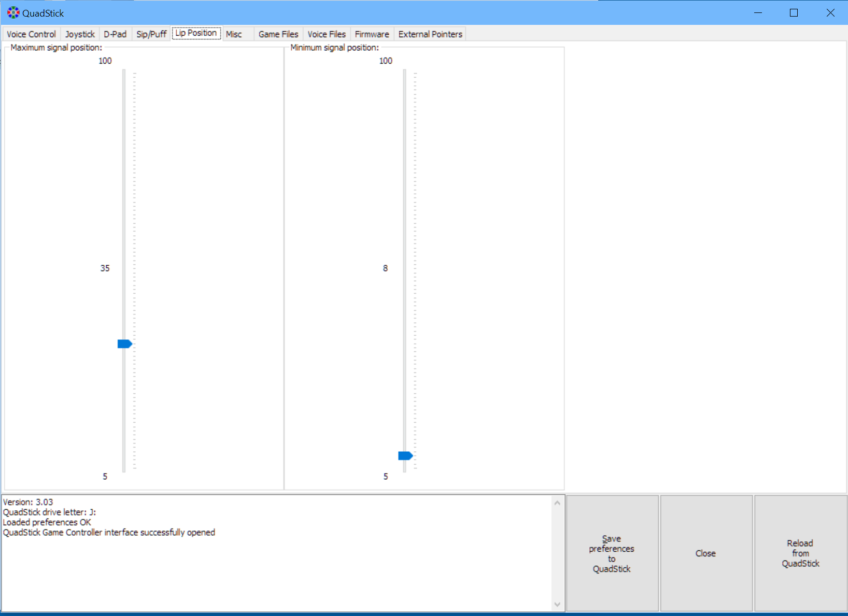Click the maximum slider current value 35
The image size is (848, 616).
[x=105, y=268]
